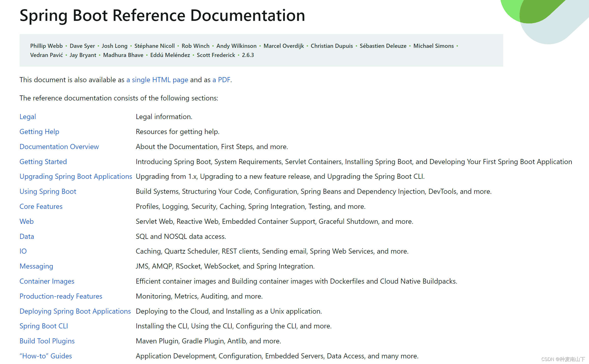
Task: Open the Getting Started section
Action: (43, 162)
